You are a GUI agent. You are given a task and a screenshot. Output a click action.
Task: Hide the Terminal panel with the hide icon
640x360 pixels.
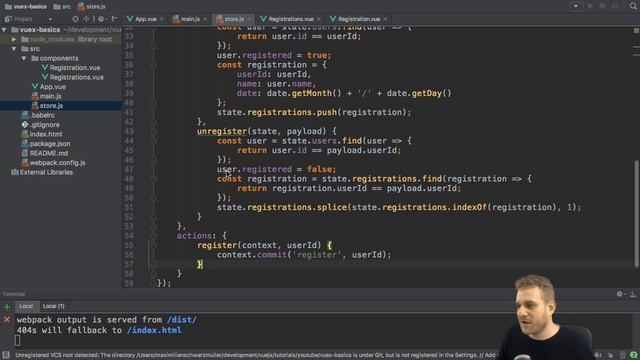pyautogui.click(x=632, y=294)
